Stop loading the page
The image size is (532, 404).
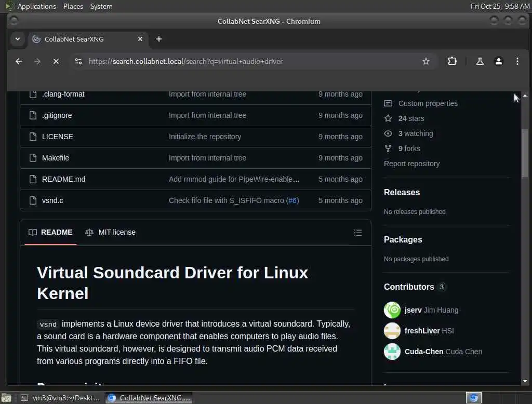click(x=56, y=61)
